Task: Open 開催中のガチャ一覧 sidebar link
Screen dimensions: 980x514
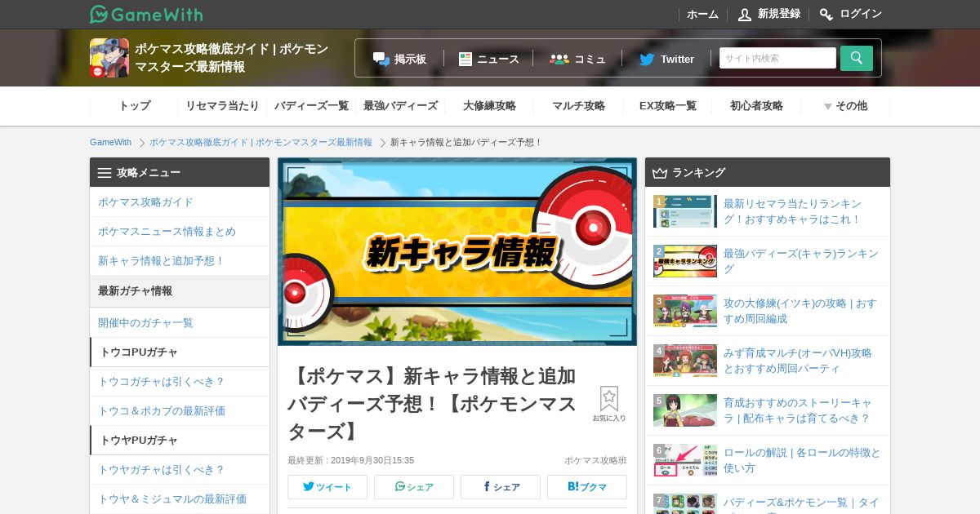Action: 180,323
